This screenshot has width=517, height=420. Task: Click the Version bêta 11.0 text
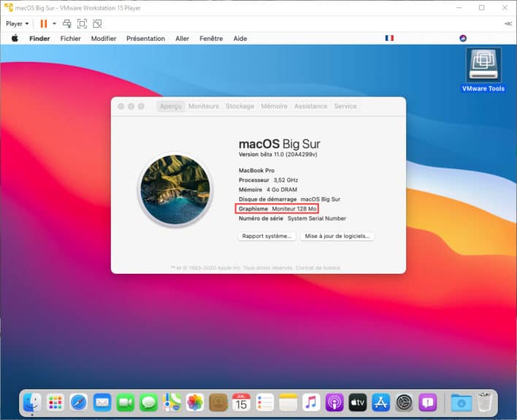tap(277, 154)
